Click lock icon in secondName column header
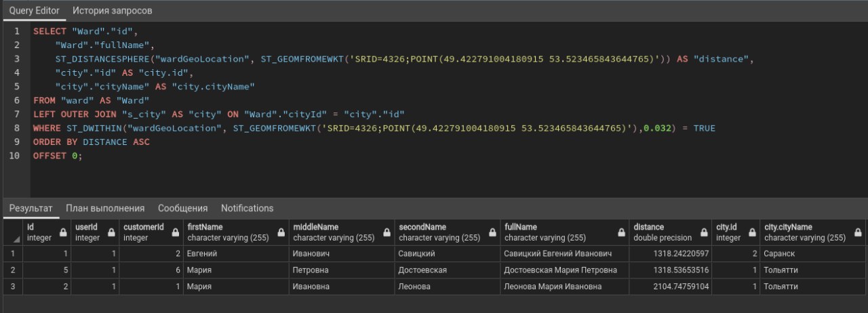Image resolution: width=868 pixels, height=313 pixels. click(493, 232)
